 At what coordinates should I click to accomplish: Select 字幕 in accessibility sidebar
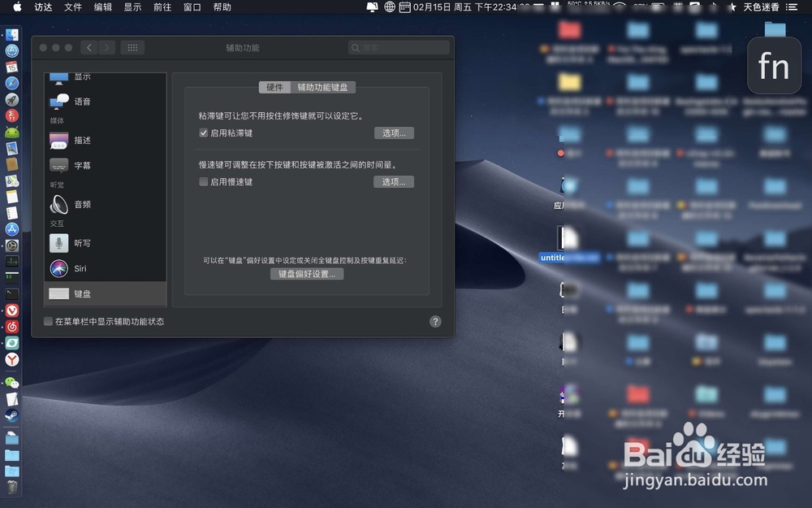coord(106,166)
